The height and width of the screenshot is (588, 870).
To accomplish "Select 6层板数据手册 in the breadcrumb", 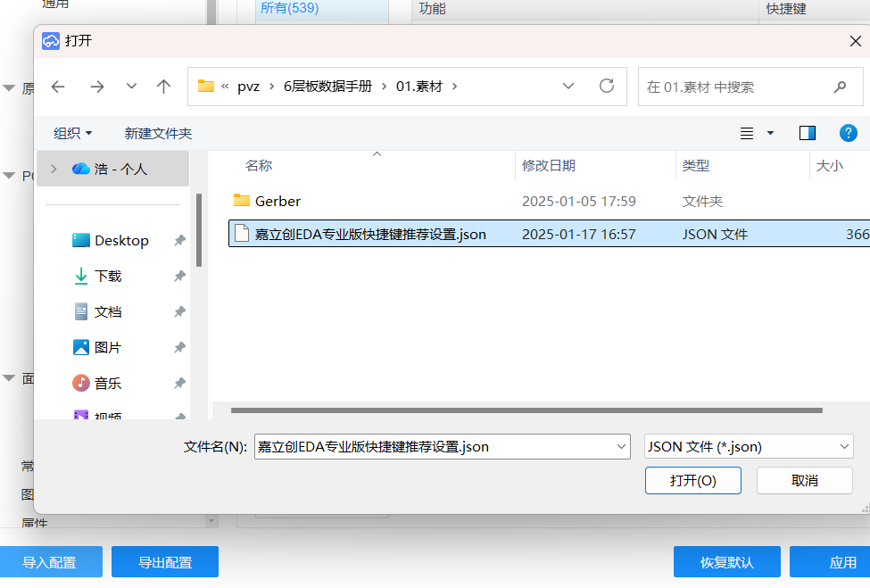I will [327, 87].
